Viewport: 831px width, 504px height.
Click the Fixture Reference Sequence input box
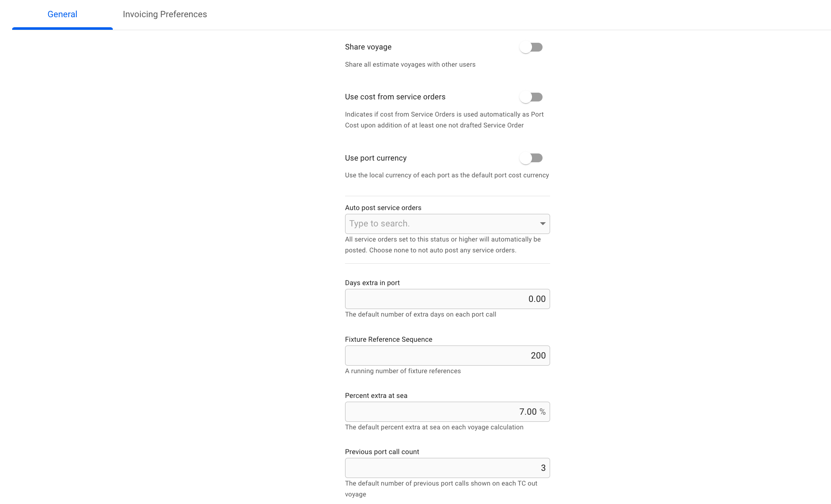point(447,356)
